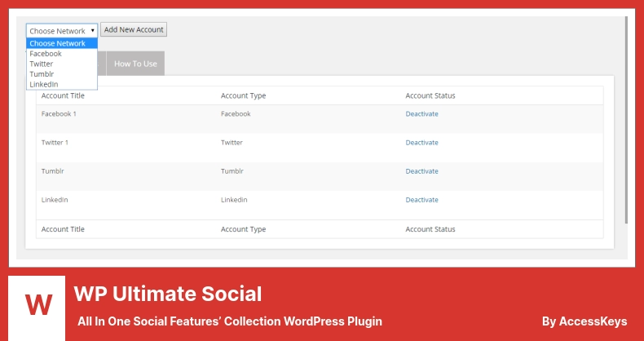Select the Tumblr account title cell
The width and height of the screenshot is (644, 341).
click(52, 171)
